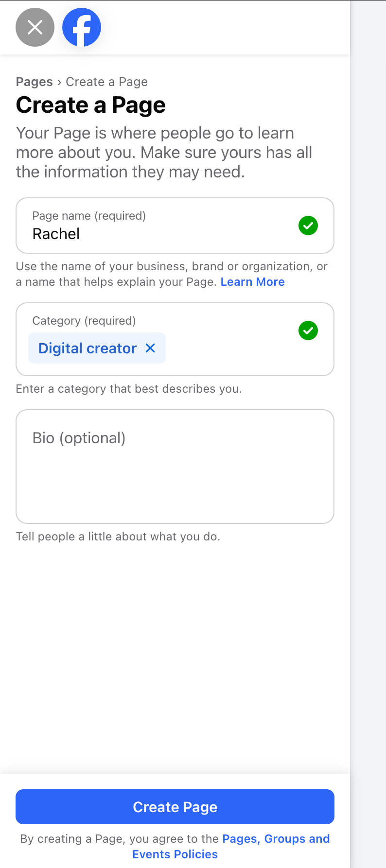Click the gray X close icon at top
The image size is (386, 868).
35,27
